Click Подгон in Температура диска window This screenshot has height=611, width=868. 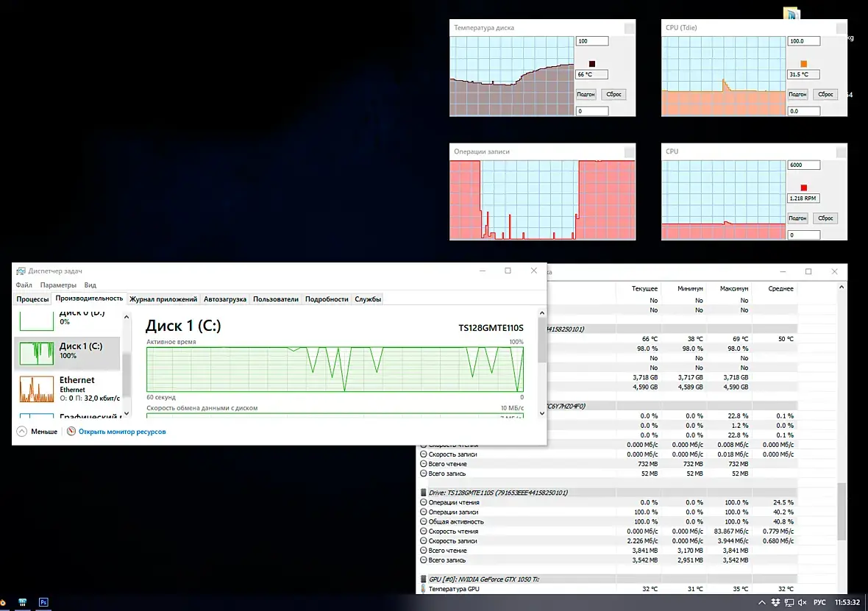pyautogui.click(x=586, y=94)
